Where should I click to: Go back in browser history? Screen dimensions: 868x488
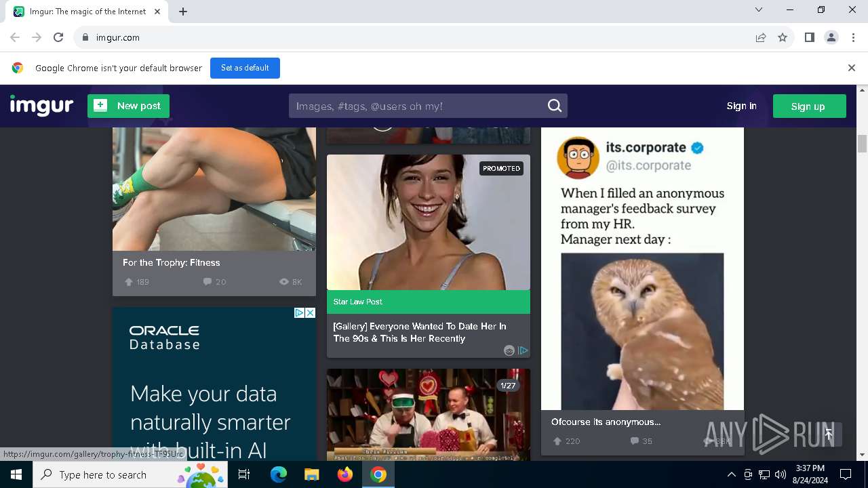[x=15, y=37]
